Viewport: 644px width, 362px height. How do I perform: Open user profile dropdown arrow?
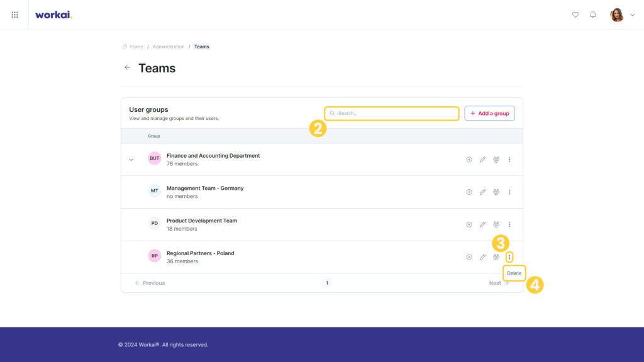[633, 15]
